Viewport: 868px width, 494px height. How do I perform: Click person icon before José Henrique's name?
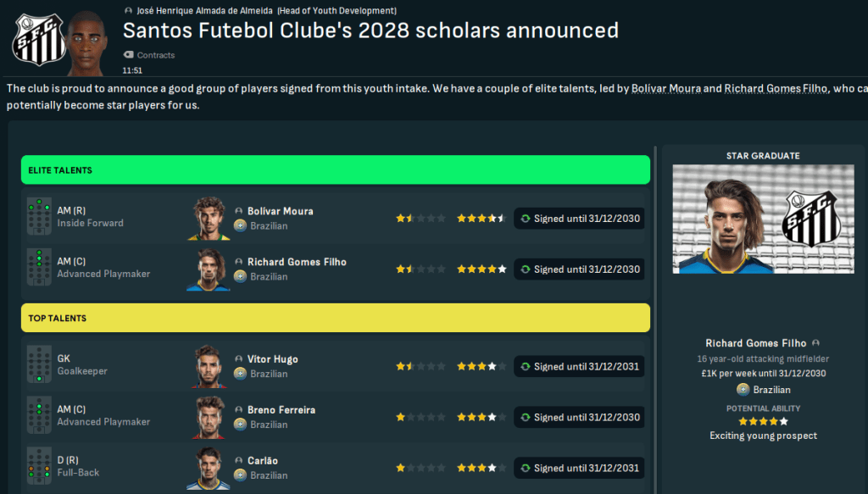128,10
